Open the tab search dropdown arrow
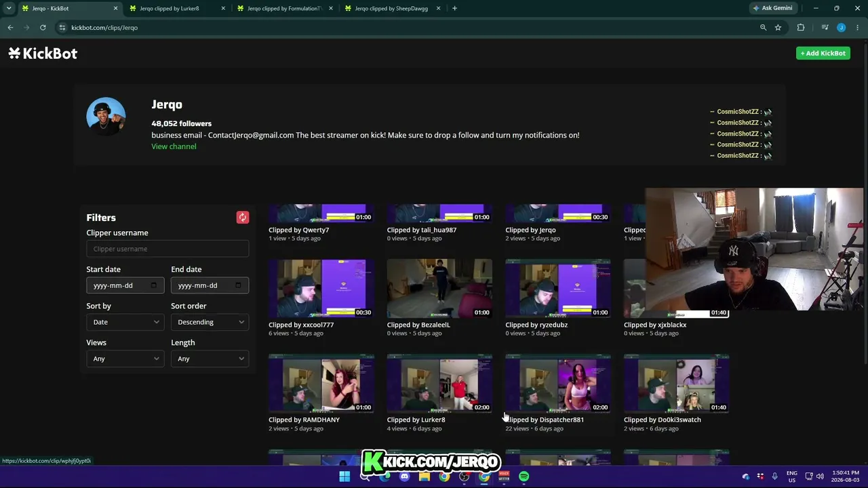 click(x=9, y=8)
